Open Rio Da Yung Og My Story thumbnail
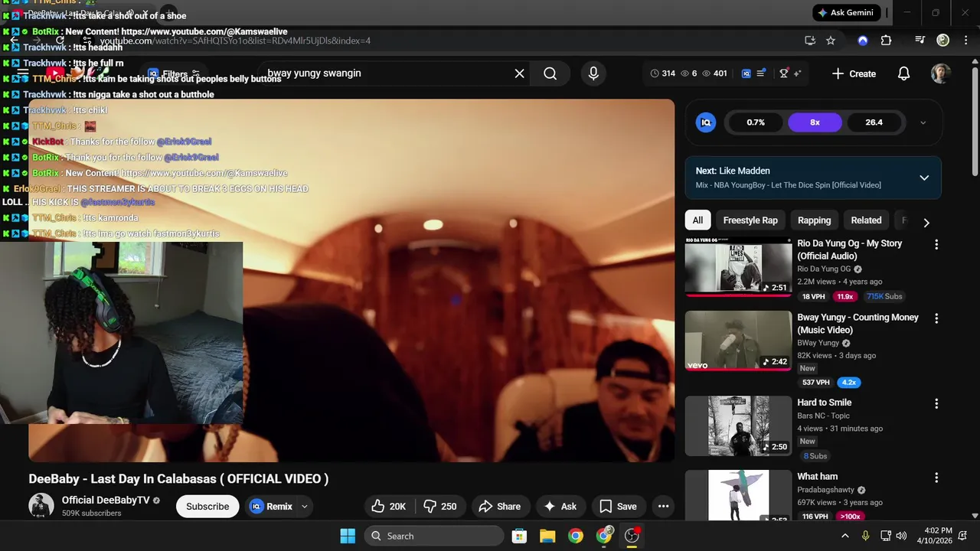 pyautogui.click(x=738, y=266)
